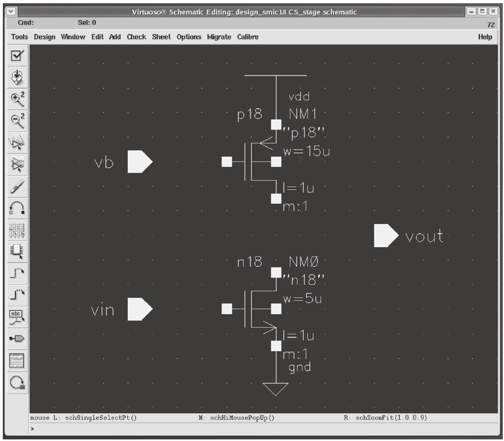Open the Property editor icon

coord(17,230)
